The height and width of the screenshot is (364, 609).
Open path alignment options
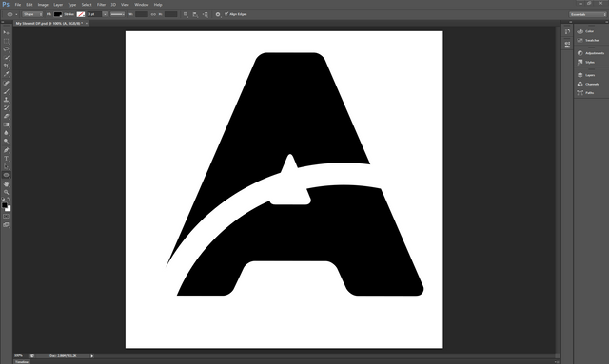pos(195,14)
